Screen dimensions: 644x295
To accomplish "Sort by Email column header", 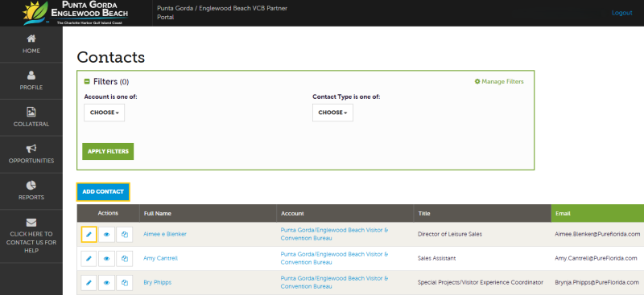I will 597,213.
